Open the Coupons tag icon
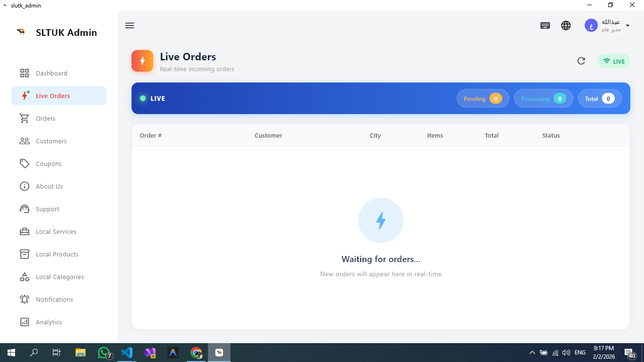Screen dimensions: 644x362 [25, 164]
